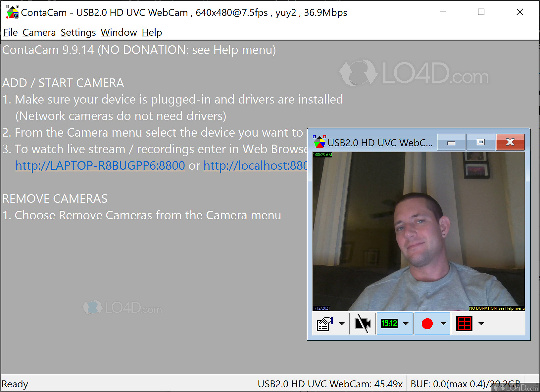This screenshot has height=392, width=540.
Task: Click the '1:00:23 AM' timestamp overlay
Action: 322,154
